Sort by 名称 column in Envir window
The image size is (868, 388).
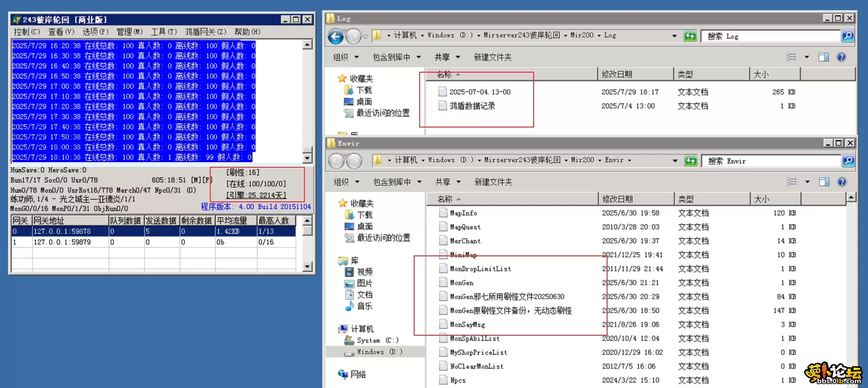pyautogui.click(x=513, y=199)
